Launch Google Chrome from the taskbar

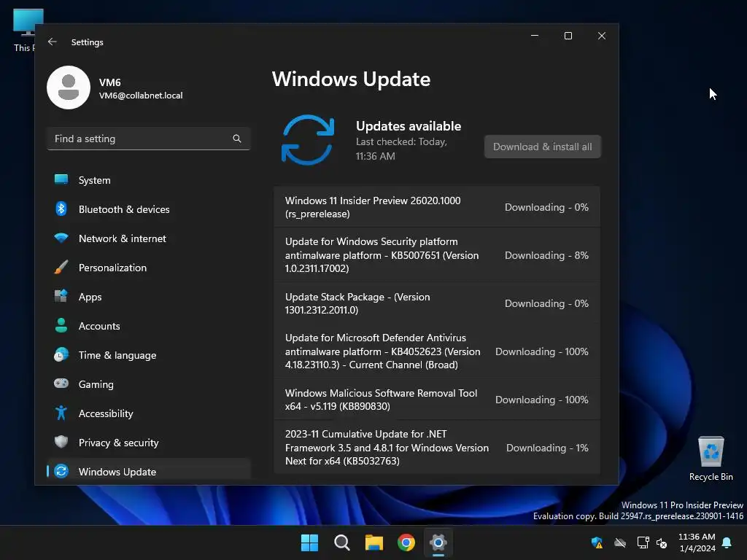(406, 542)
